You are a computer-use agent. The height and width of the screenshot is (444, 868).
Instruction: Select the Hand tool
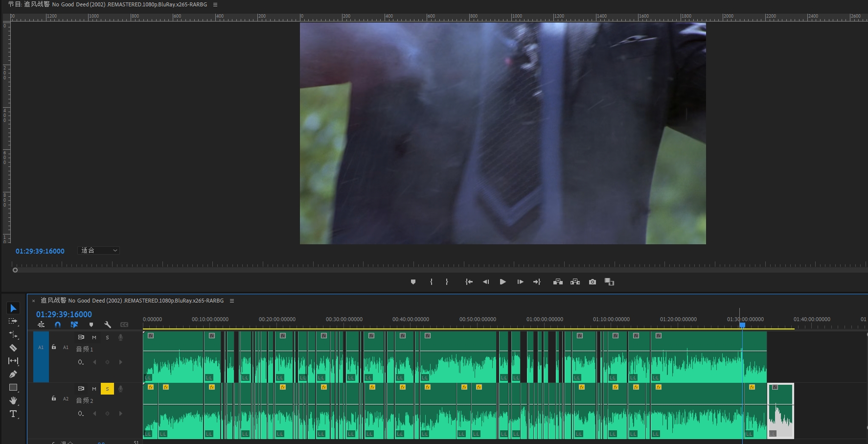[x=13, y=400]
